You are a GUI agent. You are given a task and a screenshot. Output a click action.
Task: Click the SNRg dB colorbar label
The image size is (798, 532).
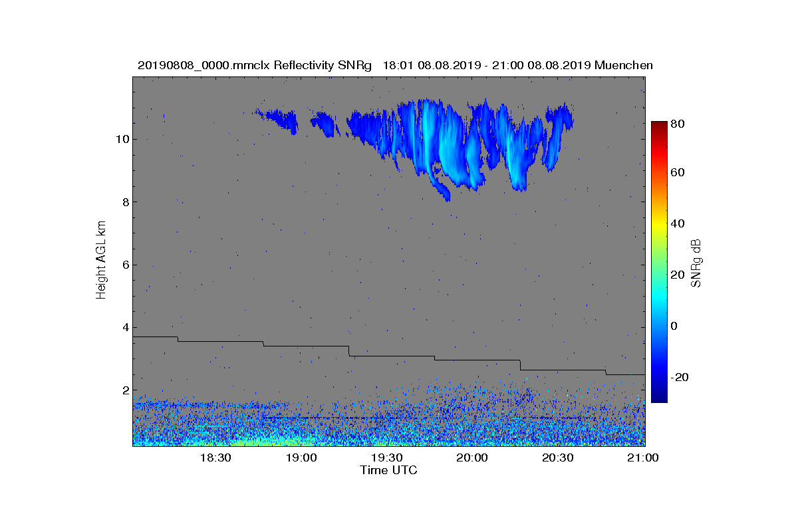click(x=696, y=263)
